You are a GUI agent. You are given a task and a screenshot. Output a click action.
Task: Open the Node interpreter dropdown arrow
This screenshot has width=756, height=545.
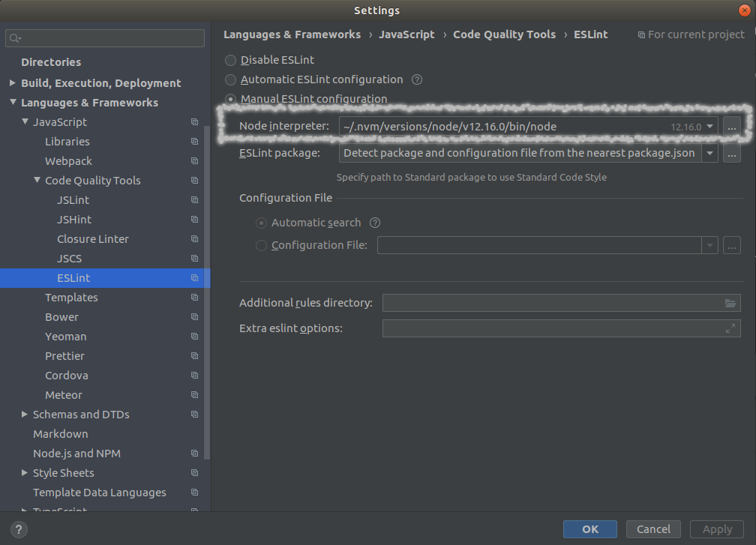[x=709, y=127]
